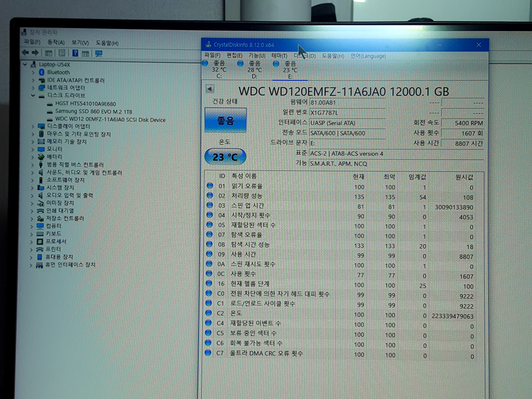Click the status orb for attribute C2
This screenshot has height=399, width=532.
[x=209, y=313]
